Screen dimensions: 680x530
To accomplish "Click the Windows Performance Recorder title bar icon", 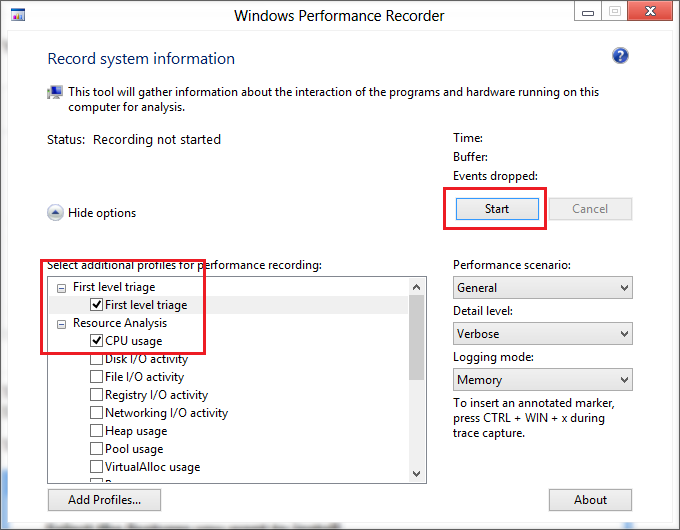I will [x=18, y=15].
